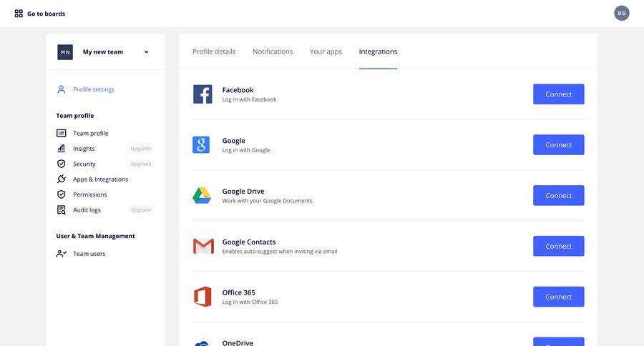Click the Google Drive integration title

click(x=243, y=192)
